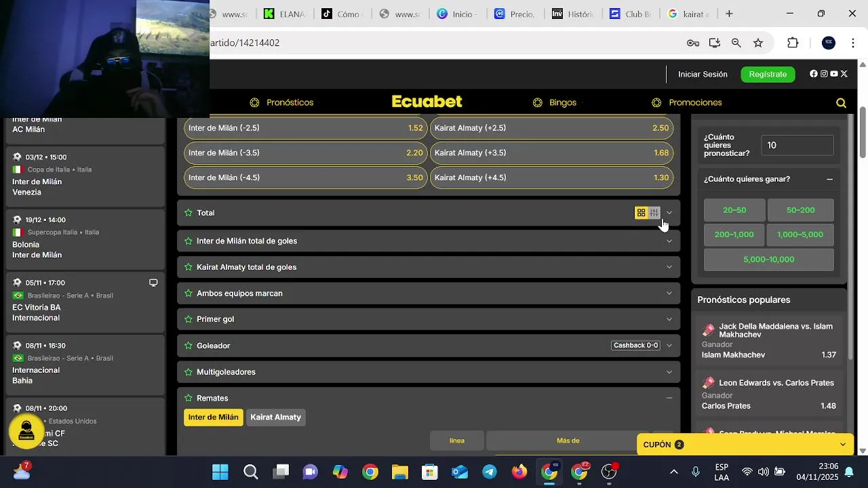Expand the Total market chevron
The image size is (868, 488).
click(669, 213)
